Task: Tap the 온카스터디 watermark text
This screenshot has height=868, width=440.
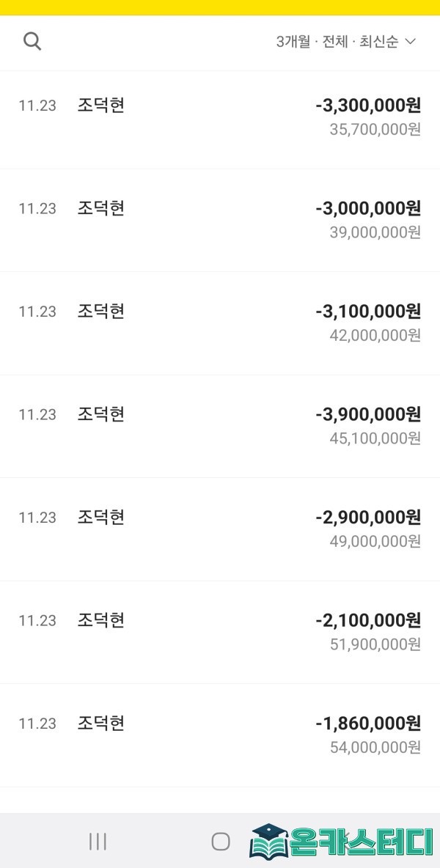Action: [362, 842]
